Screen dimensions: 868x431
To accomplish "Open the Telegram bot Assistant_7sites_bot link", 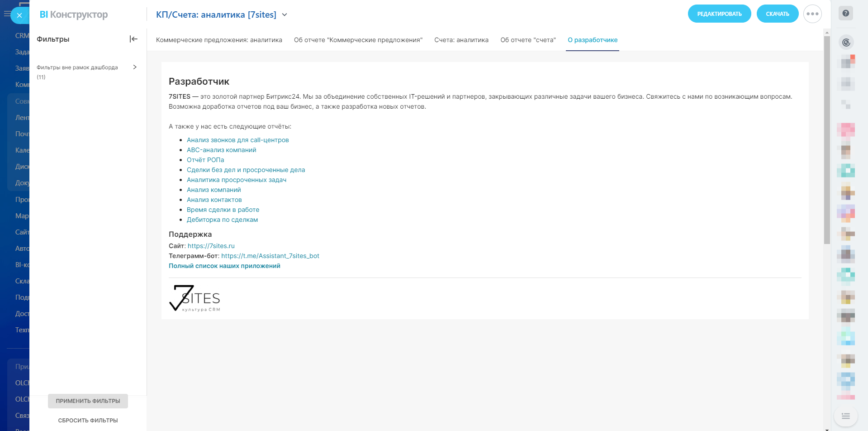I will click(270, 256).
